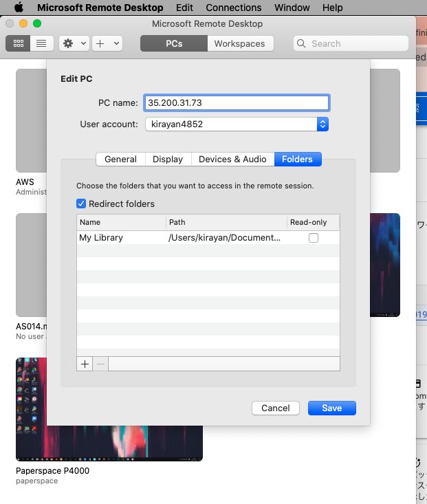Click the Cancel button
This screenshot has width=427, height=504.
tap(276, 408)
